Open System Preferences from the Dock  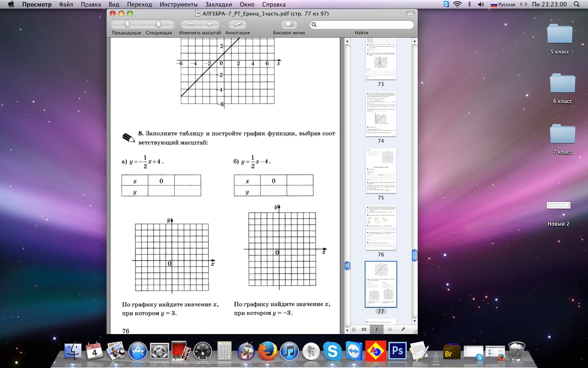(159, 351)
